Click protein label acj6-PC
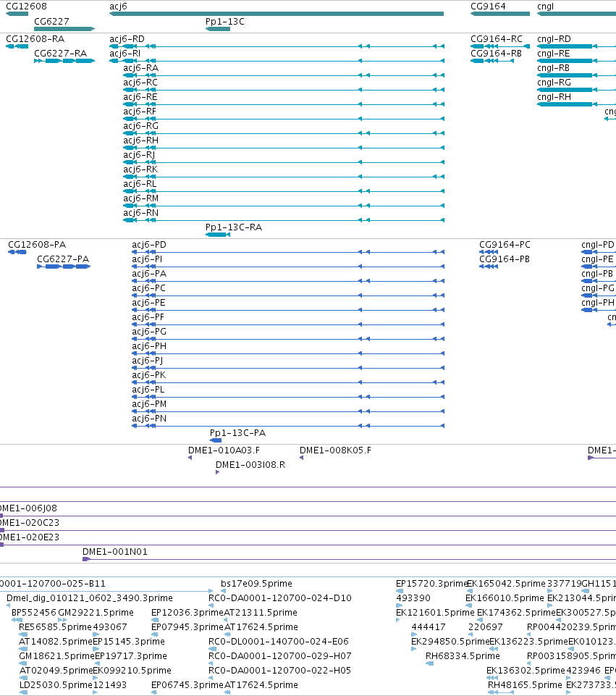Viewport: 616px width, 696px height. tap(148, 288)
